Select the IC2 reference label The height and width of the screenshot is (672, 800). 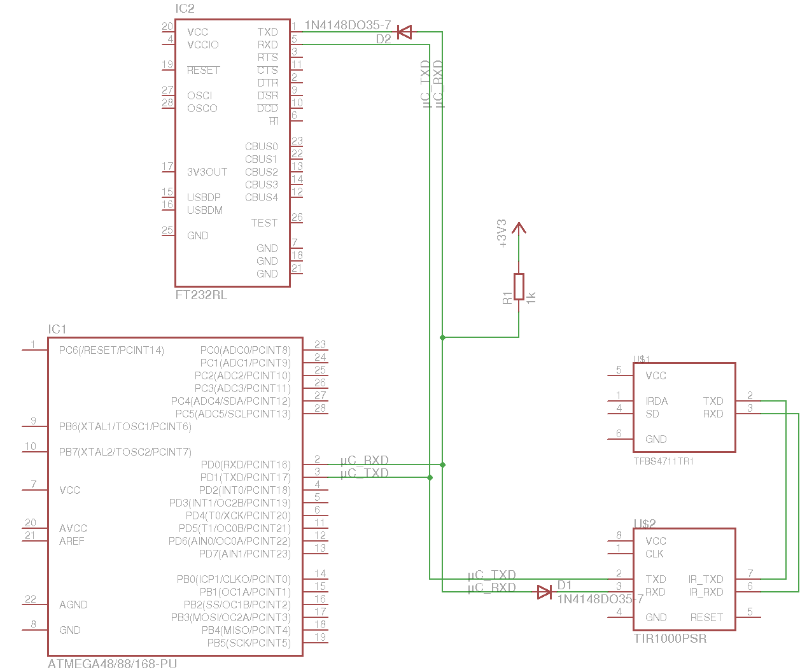click(185, 9)
